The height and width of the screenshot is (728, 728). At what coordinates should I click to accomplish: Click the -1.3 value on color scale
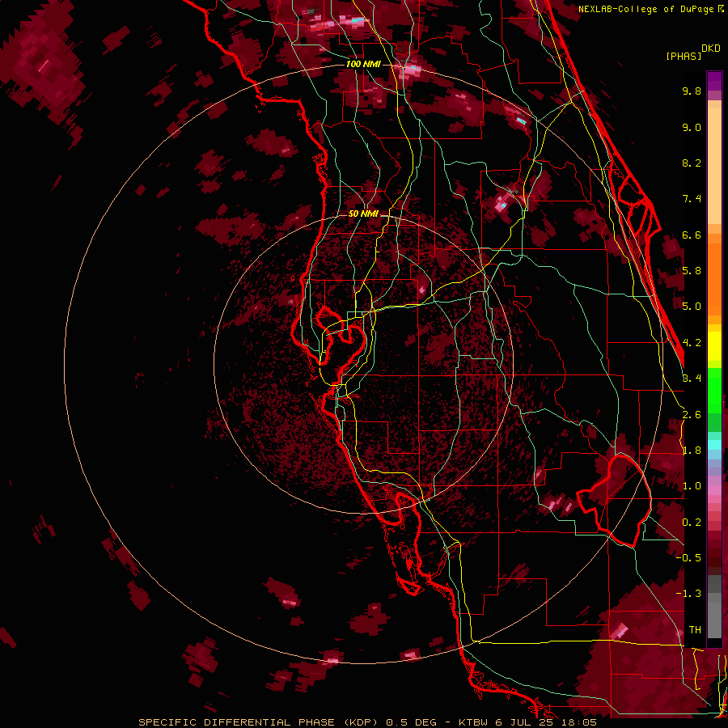(688, 594)
